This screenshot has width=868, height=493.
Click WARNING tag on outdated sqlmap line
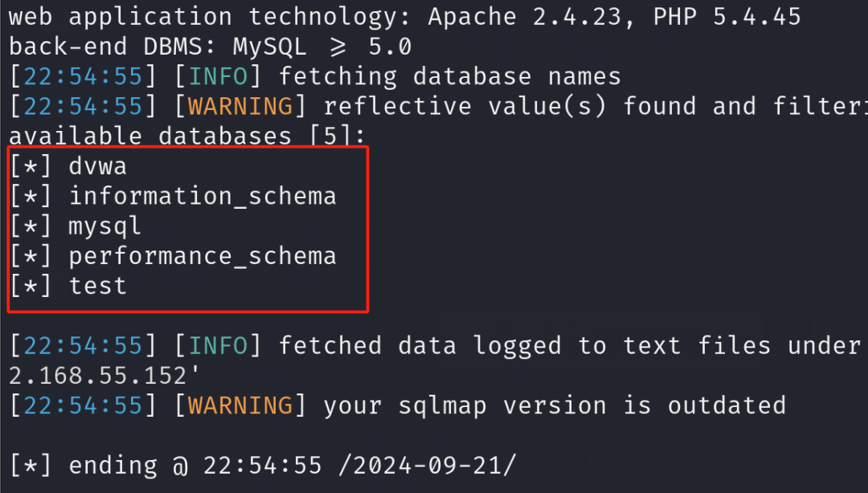[x=240, y=405]
